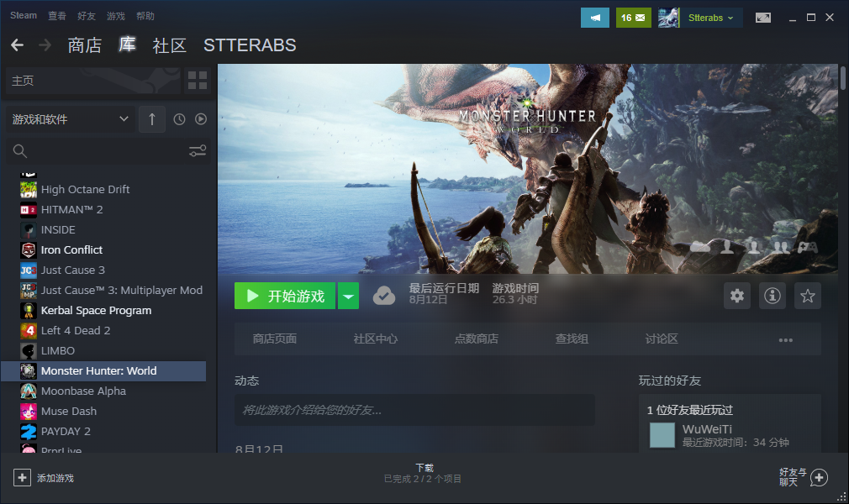Go to 社区 tab
Image resolution: width=849 pixels, height=504 pixels.
click(170, 45)
